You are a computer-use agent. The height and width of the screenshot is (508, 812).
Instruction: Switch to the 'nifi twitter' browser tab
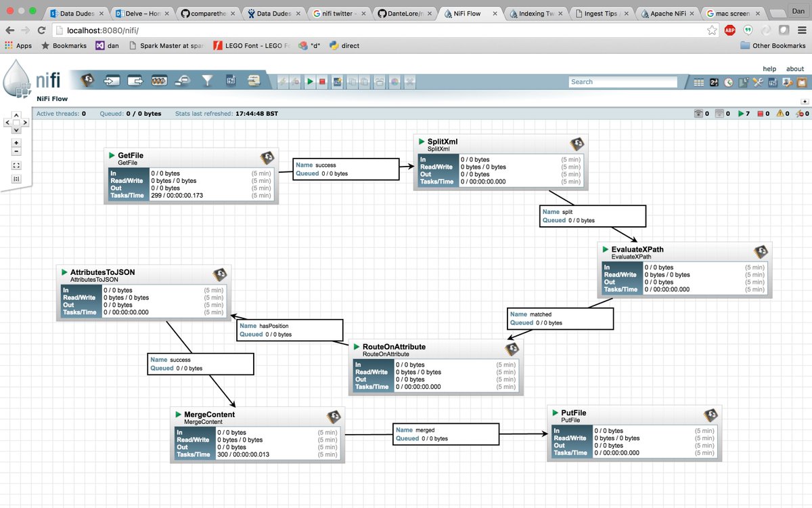[340, 13]
